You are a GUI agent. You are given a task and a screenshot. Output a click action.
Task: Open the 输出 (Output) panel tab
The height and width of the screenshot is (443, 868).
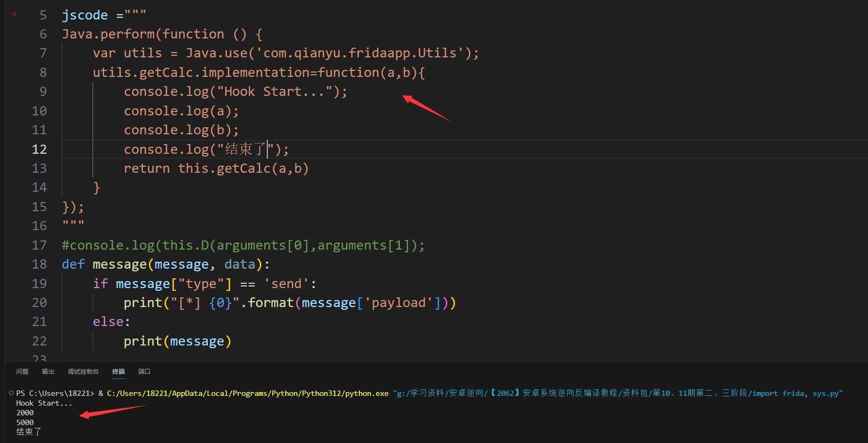point(48,372)
